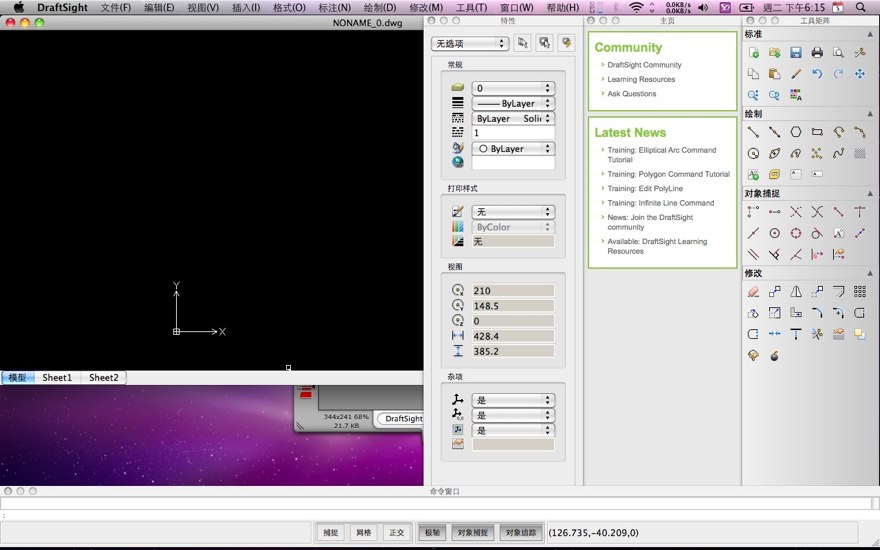
Task: Select the Polygon hexagon tool
Action: coord(796,132)
